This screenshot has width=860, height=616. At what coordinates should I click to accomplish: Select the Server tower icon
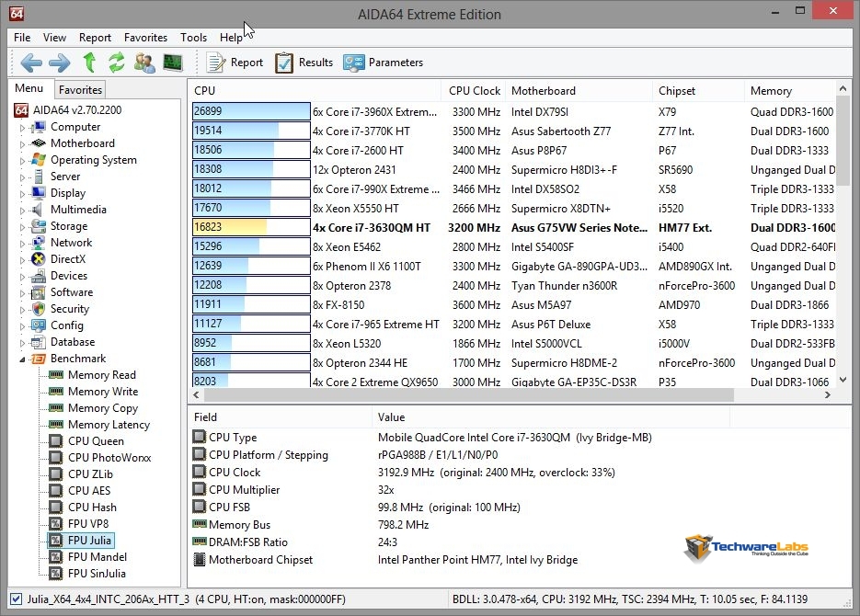coord(39,177)
